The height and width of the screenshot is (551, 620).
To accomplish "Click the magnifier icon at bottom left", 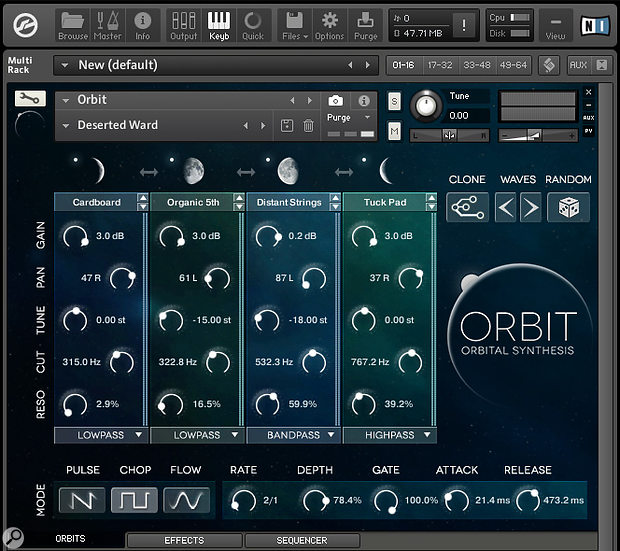I will coord(13,537).
